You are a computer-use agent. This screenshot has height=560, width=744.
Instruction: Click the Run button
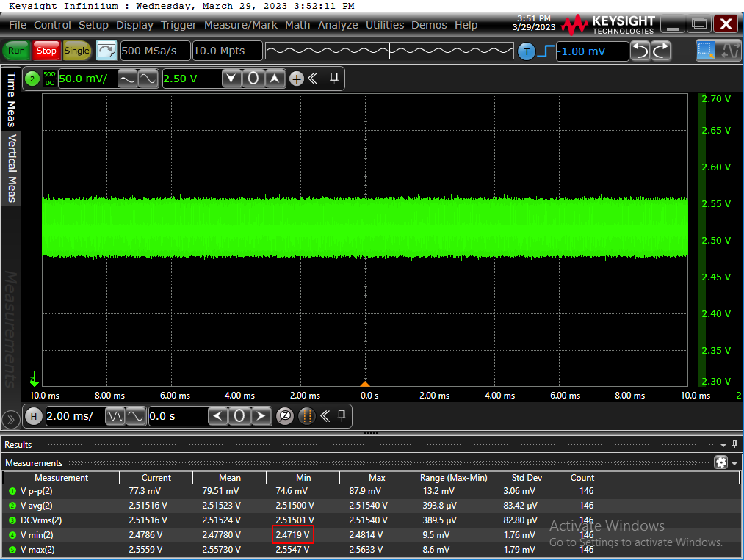pos(16,51)
